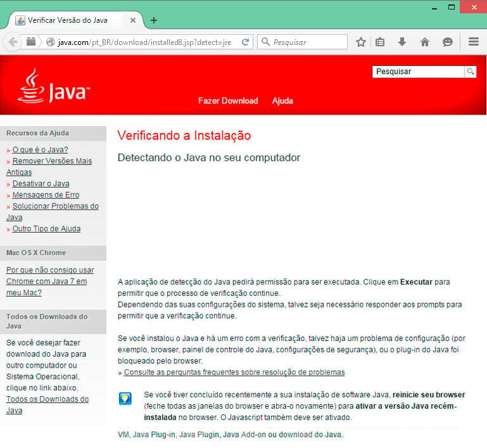Open Solucionar Problemas do Java link
487x448 pixels.
coord(53,212)
